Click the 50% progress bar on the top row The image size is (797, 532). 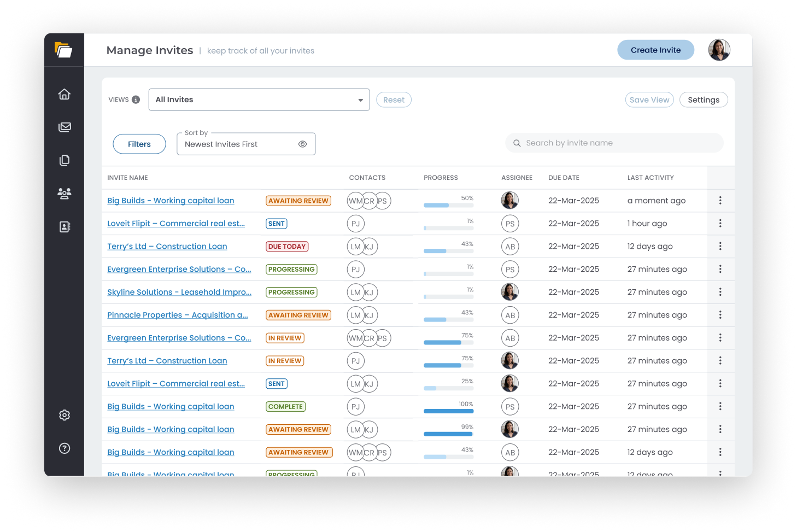(448, 204)
